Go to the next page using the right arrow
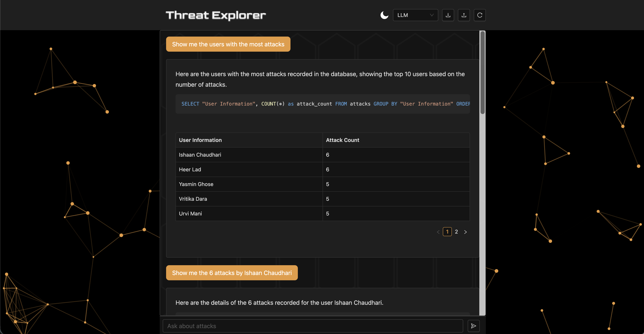 point(465,232)
